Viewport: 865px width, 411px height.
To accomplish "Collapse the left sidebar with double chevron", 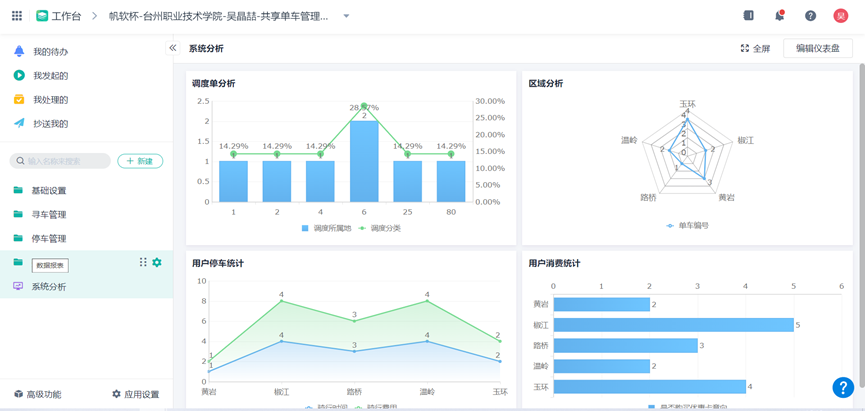I will [173, 48].
